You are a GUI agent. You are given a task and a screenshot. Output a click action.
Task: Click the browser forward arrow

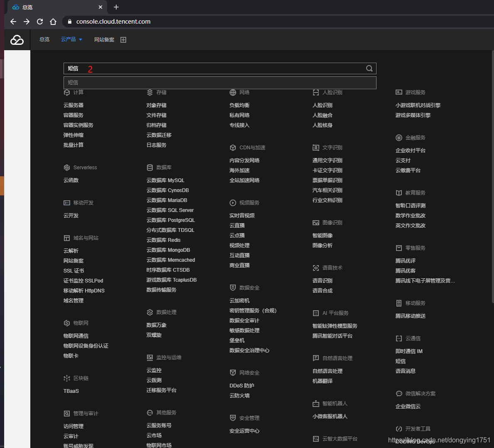click(x=27, y=22)
